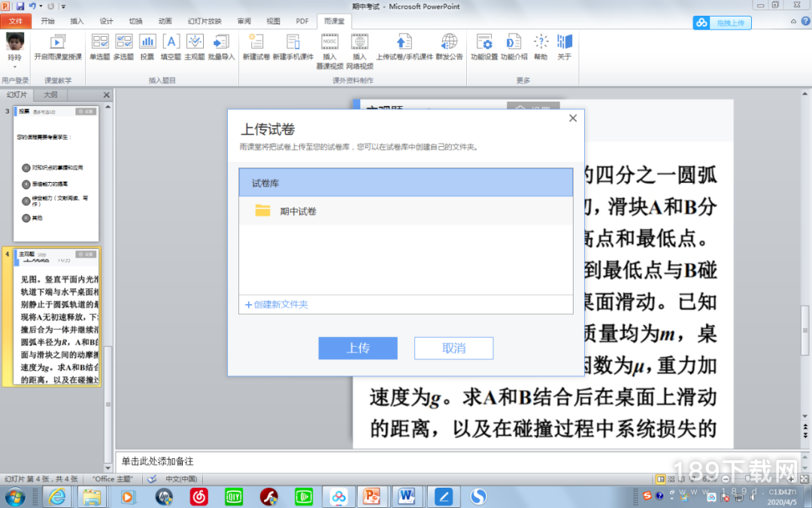Open Rain Classroom help (帮助)
The image size is (812, 508).
[541, 47]
